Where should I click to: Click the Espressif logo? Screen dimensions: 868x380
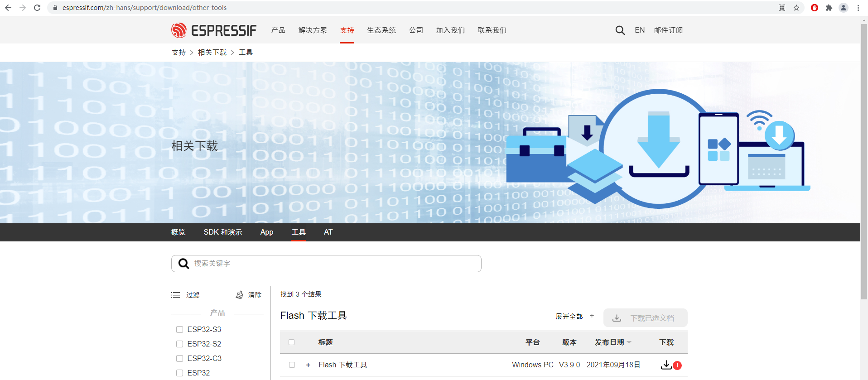(x=214, y=30)
